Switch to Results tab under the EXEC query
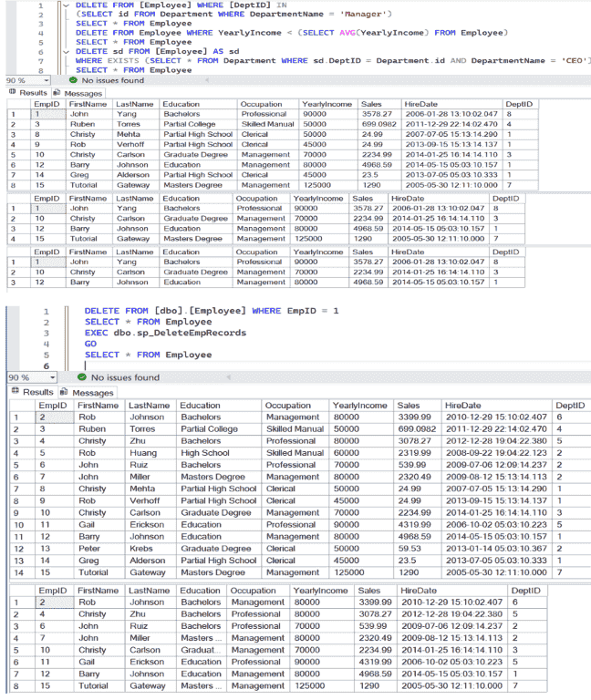The image size is (591, 700). click(32, 392)
